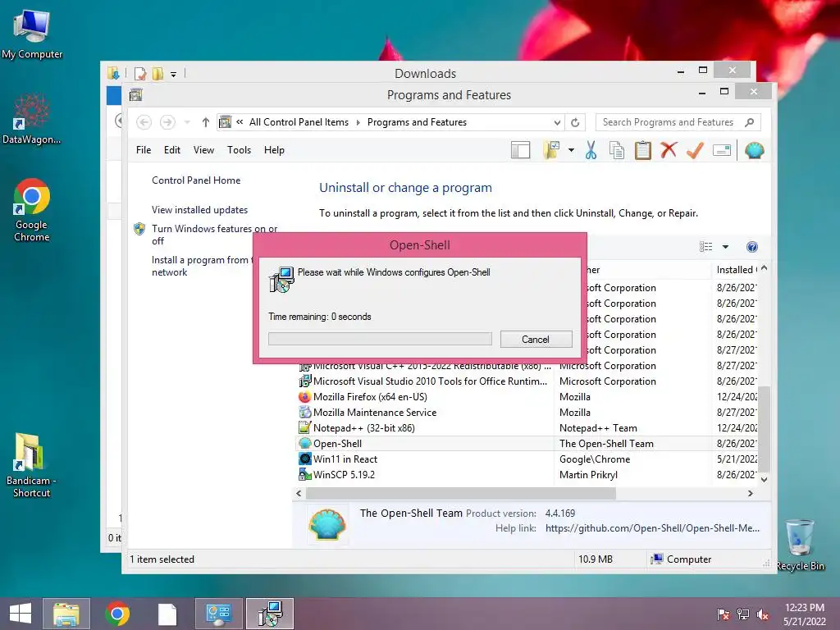Click the taskbar clock showing 12:23 PM

[804, 614]
